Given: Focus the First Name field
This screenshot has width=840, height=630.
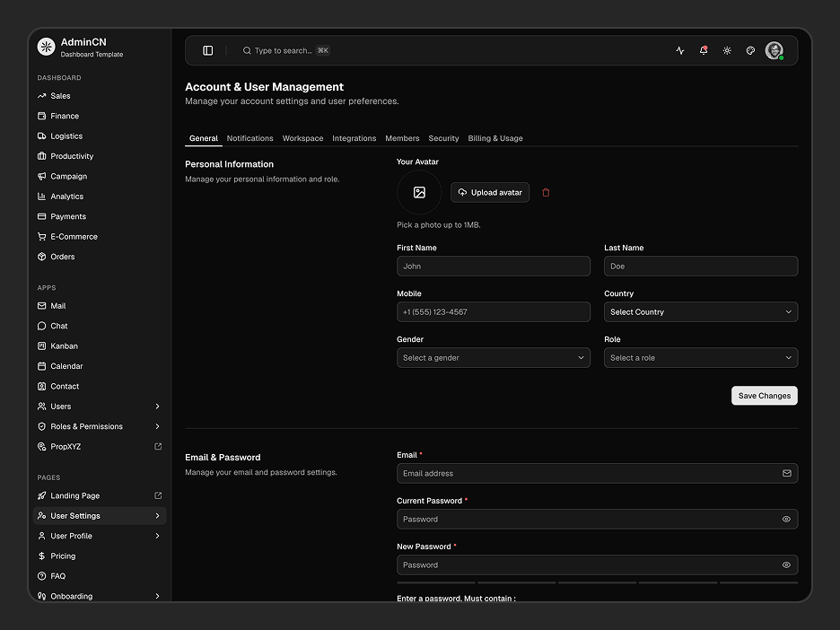Looking at the screenshot, I should tap(494, 267).
